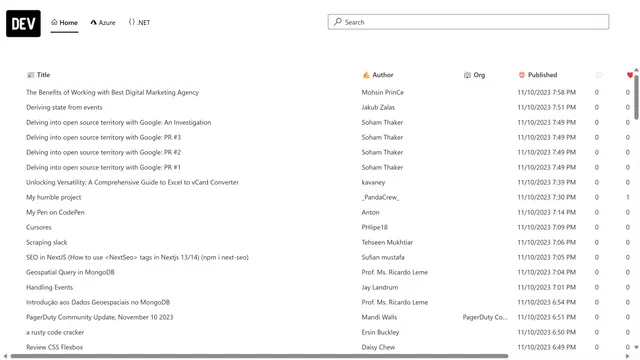Click the Azure logo icon
Screen dimensions: 640x360
click(x=93, y=22)
